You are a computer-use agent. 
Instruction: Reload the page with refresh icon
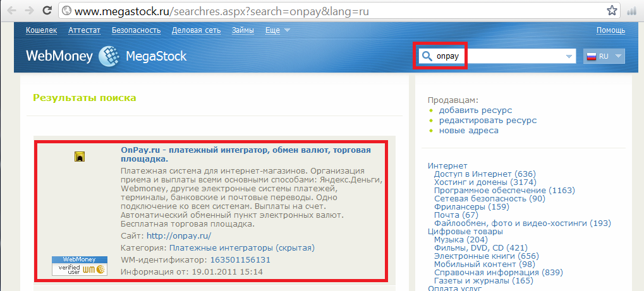pos(47,11)
